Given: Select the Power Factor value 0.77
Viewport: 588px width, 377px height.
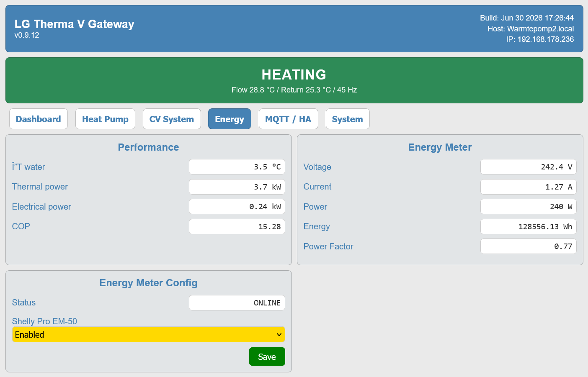Looking at the screenshot, I should tap(529, 246).
